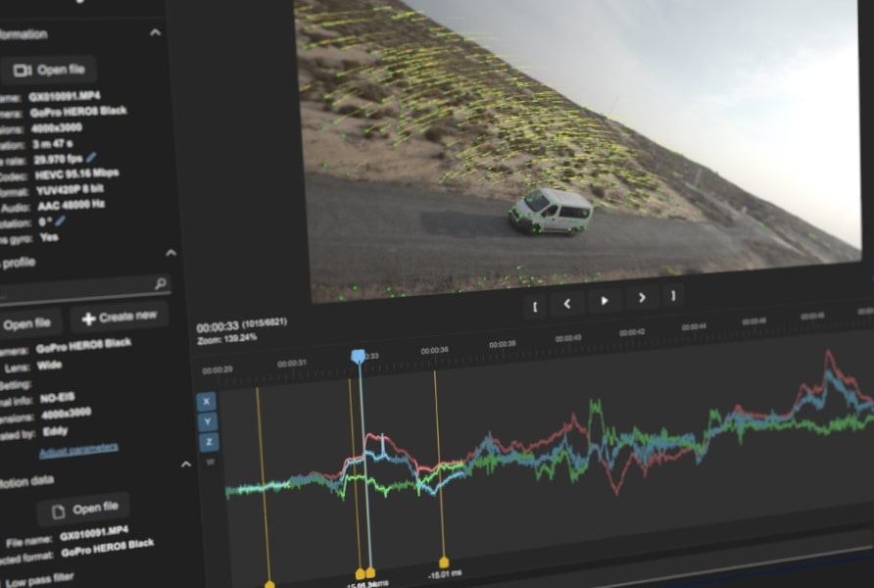Create new lens profile
Screen dimensions: 874x588
point(119,318)
